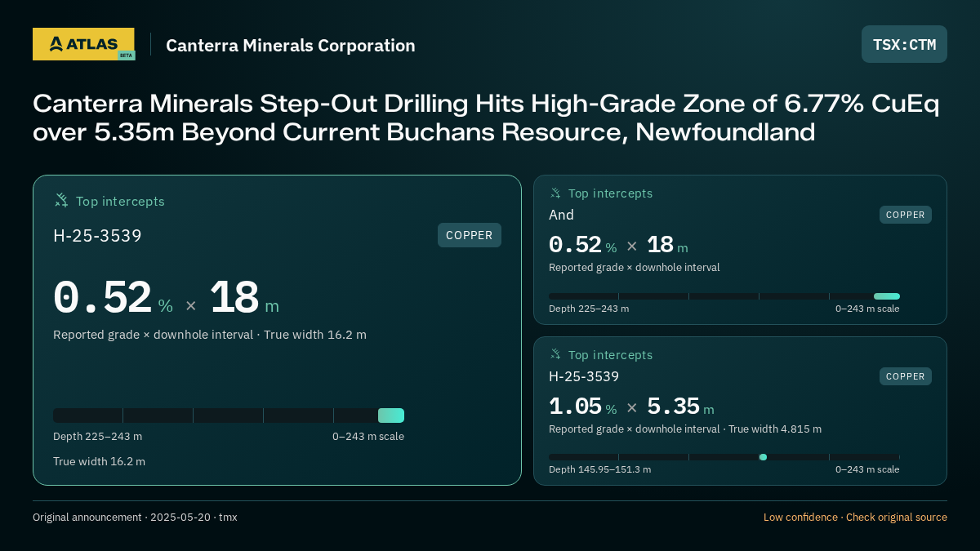Open the TSX:CTM ticker badge
This screenshot has width=980, height=551.
click(904, 44)
